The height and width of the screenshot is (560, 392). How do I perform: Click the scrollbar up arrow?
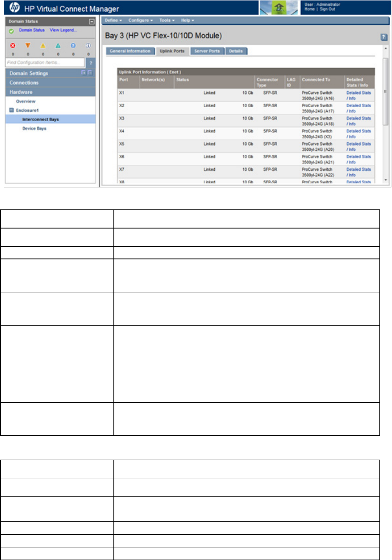(x=385, y=48)
